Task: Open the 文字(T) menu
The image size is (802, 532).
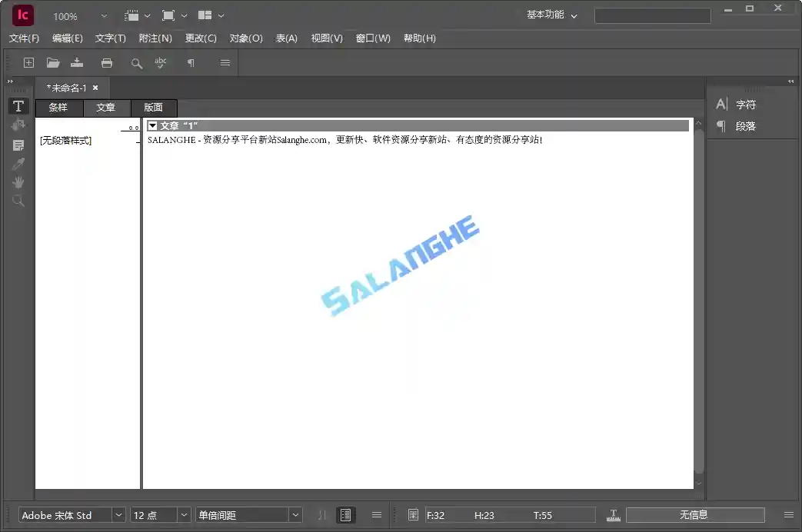Action: 108,38
